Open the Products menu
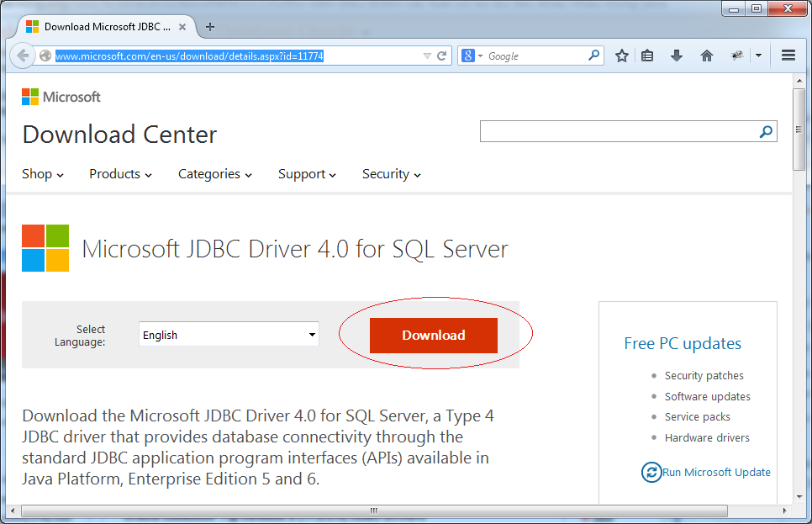Screen dimensions: 812x524 [120, 174]
